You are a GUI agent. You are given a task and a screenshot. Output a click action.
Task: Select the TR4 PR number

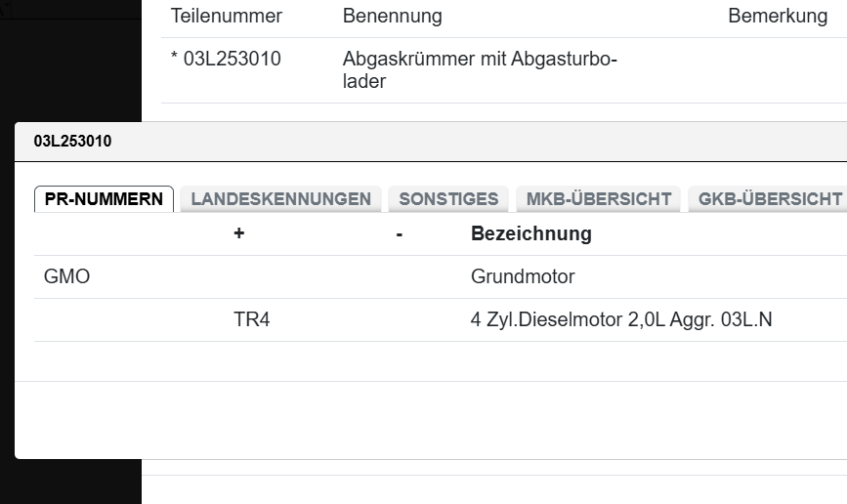[251, 319]
